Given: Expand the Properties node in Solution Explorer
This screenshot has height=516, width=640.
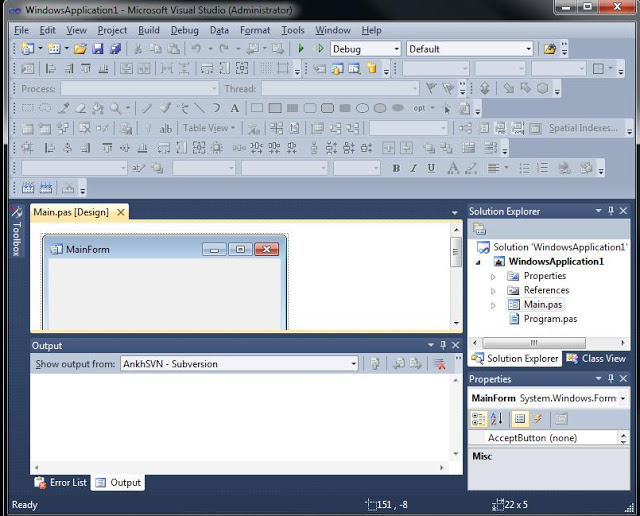Looking at the screenshot, I should coord(493,276).
